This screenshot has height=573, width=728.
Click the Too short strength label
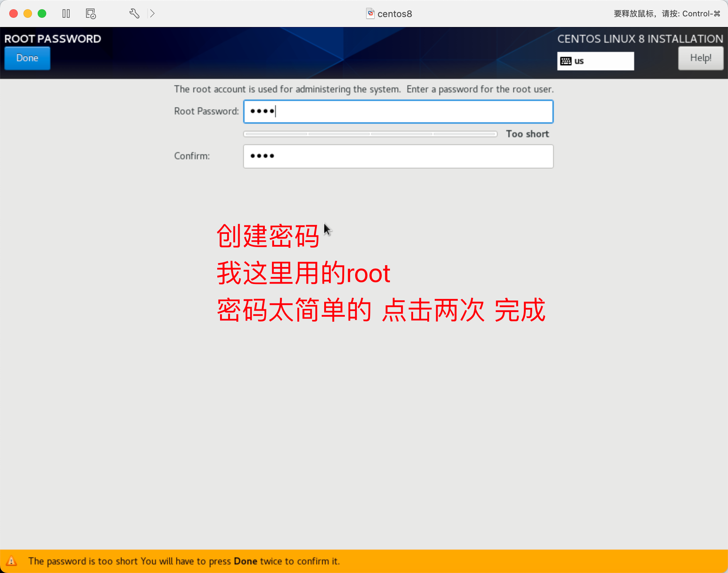[527, 134]
